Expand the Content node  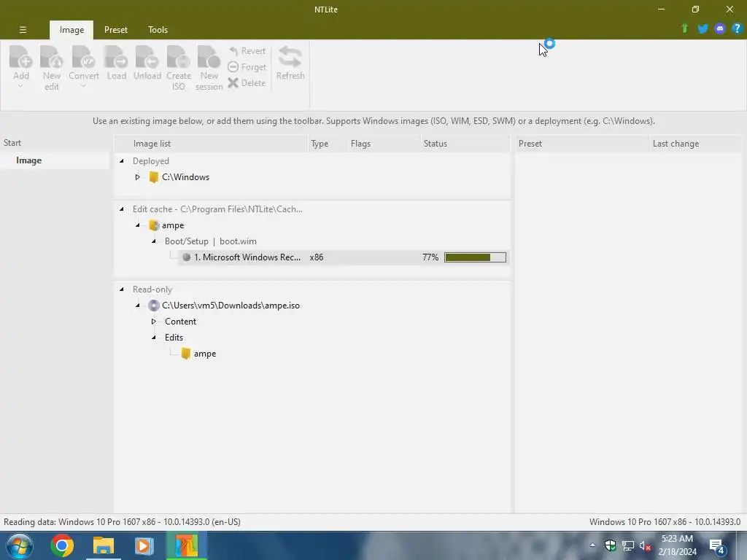[154, 322]
